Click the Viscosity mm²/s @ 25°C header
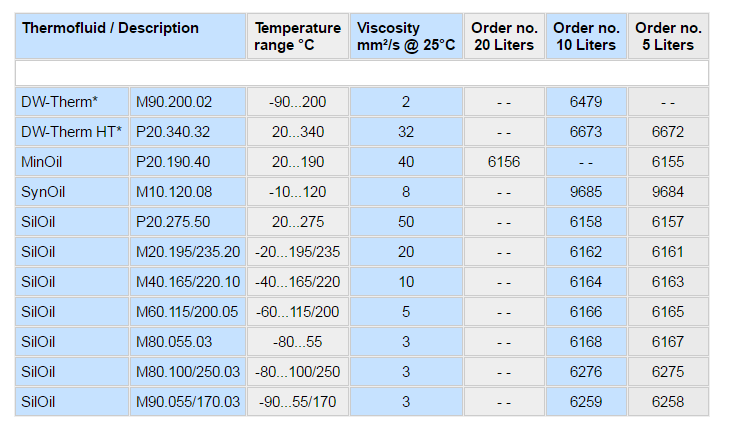The image size is (734, 425). click(x=405, y=36)
